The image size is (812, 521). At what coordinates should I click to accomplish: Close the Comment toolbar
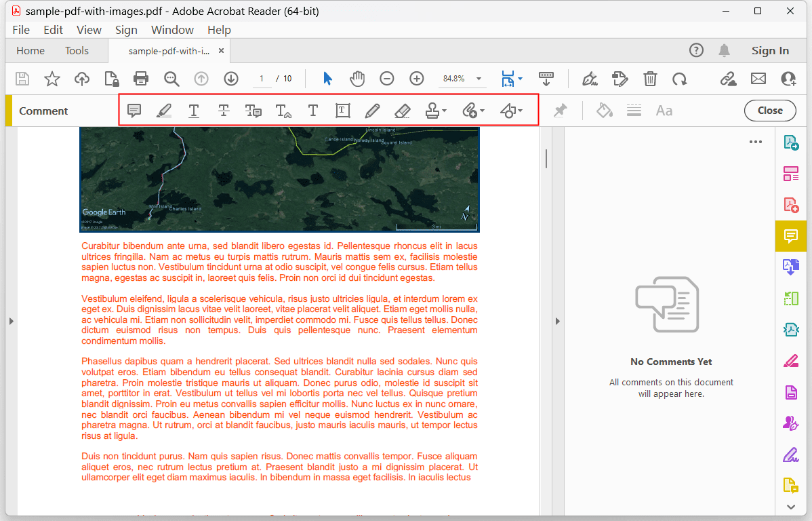tap(770, 110)
